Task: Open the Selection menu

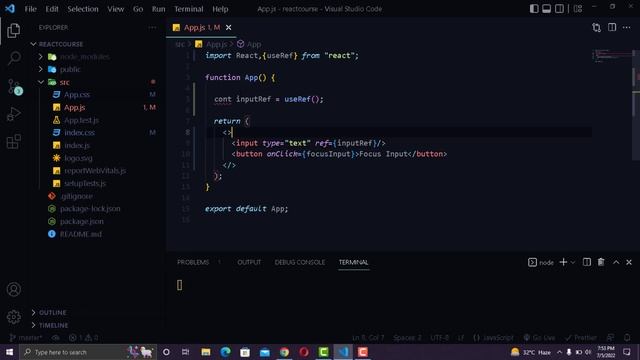Action: point(83,9)
